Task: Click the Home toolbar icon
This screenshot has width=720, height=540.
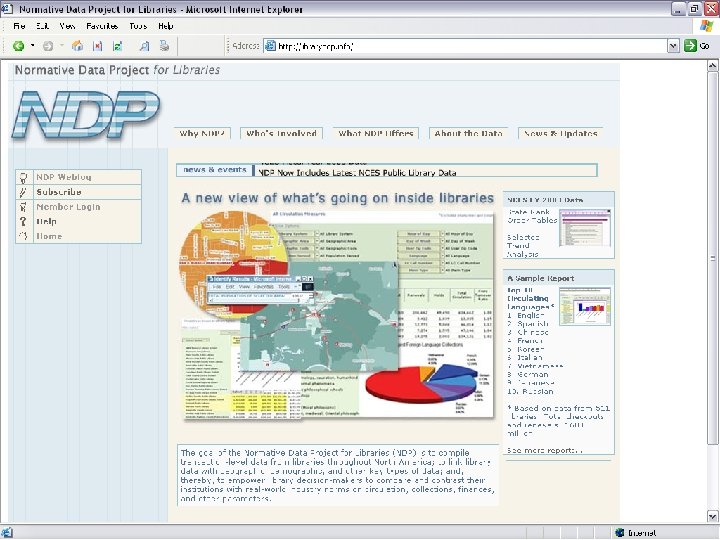Action: (x=78, y=46)
